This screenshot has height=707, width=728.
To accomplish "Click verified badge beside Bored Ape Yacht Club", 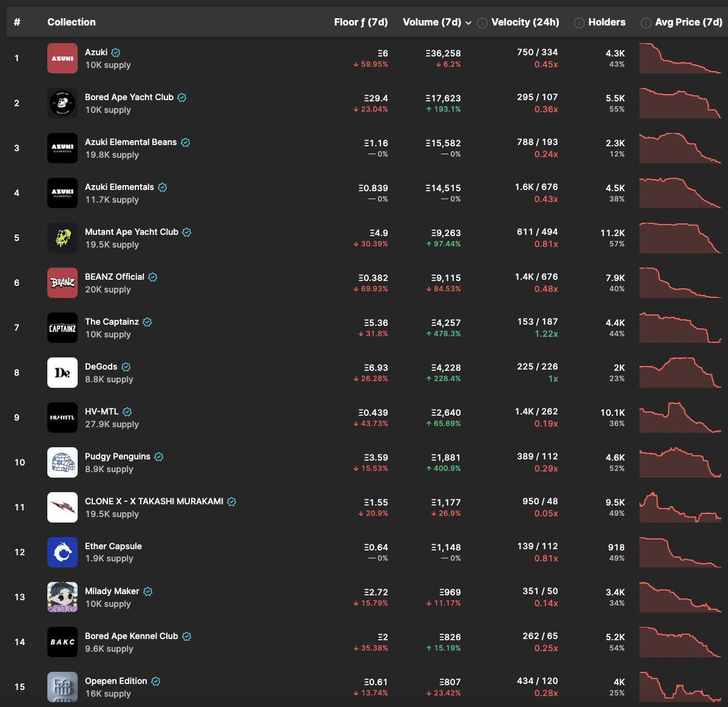I will 182,98.
